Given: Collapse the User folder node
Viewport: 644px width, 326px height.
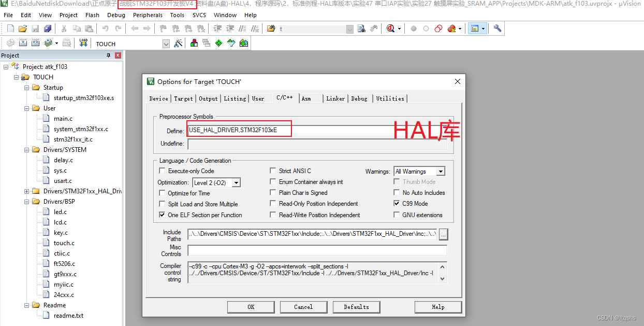Looking at the screenshot, I should [x=27, y=108].
